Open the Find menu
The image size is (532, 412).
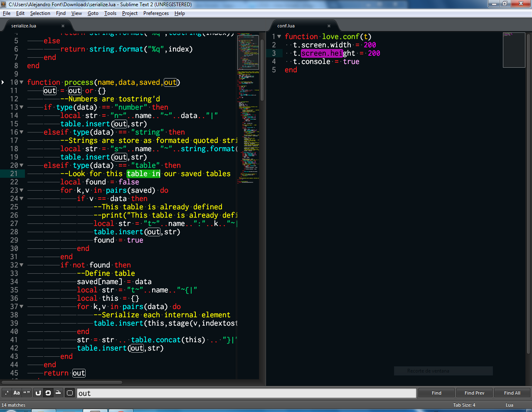pos(61,13)
